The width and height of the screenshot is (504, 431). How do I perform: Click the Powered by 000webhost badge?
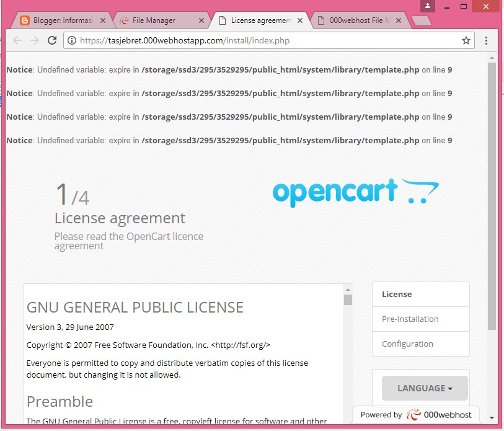coord(416,415)
